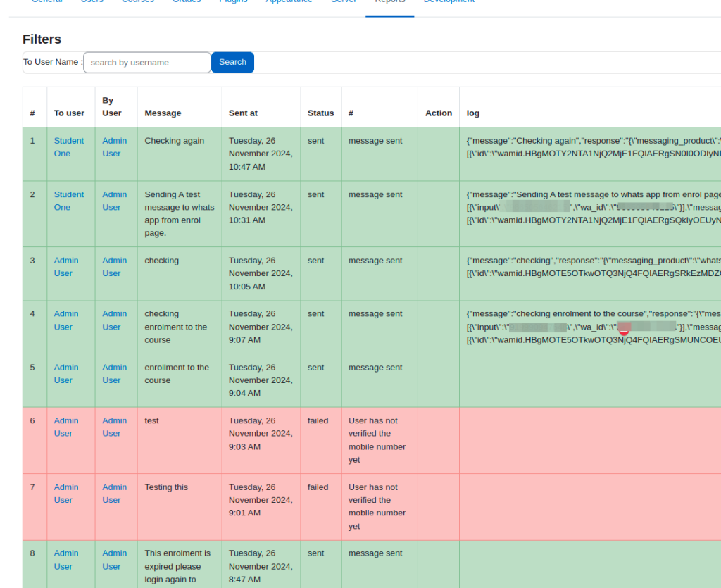Click the "sent" status in row 5
Screen dimensions: 721x588
point(315,368)
